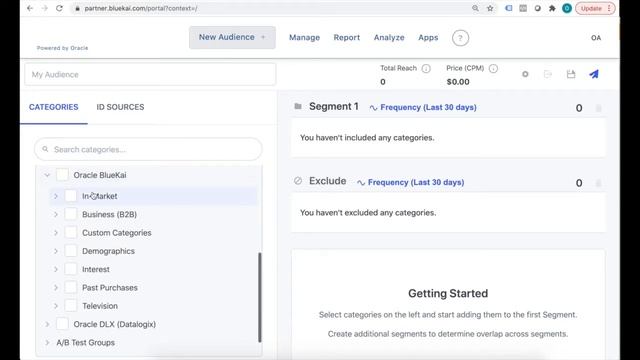The image size is (640, 360).
Task: Expand the Demographics chevron
Action: [56, 251]
